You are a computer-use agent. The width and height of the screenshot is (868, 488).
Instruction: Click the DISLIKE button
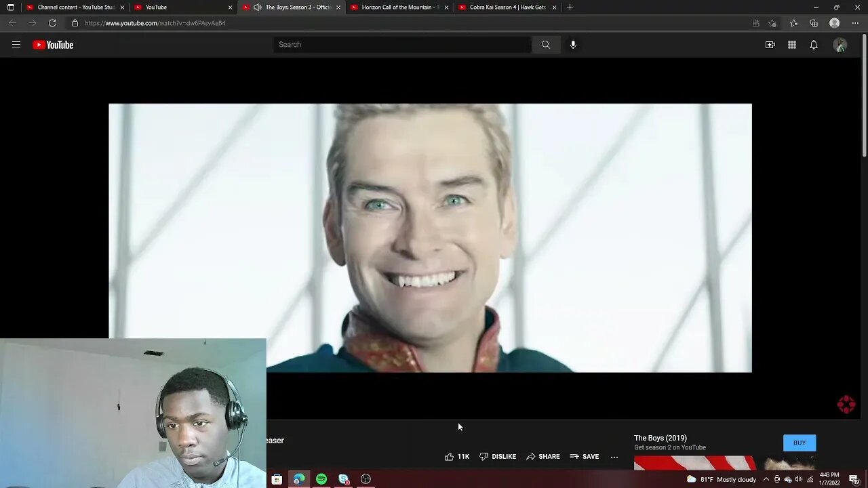click(498, 457)
